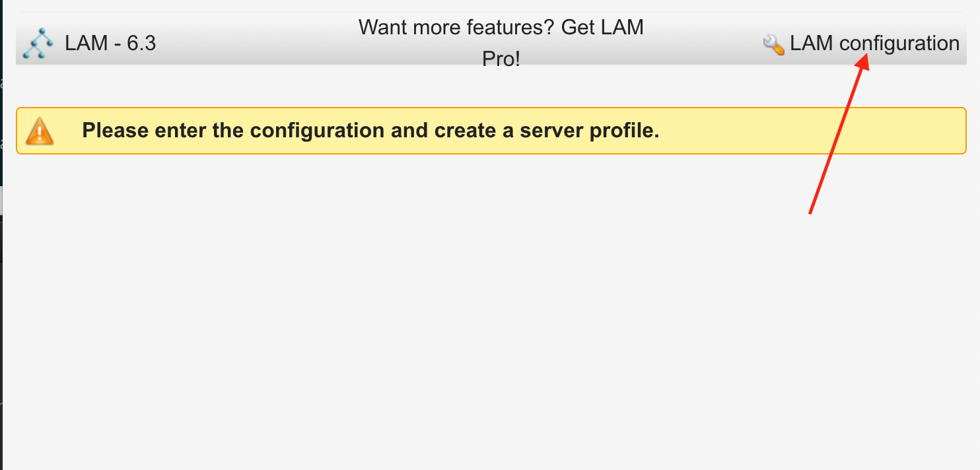This screenshot has height=470, width=980.
Task: Click the word "configuration" in the top-right link
Action: [x=899, y=44]
